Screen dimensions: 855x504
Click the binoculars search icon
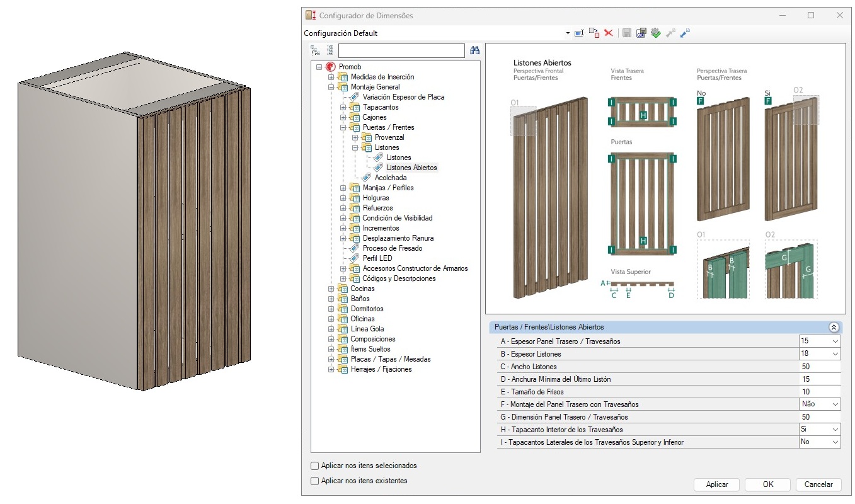coord(475,50)
